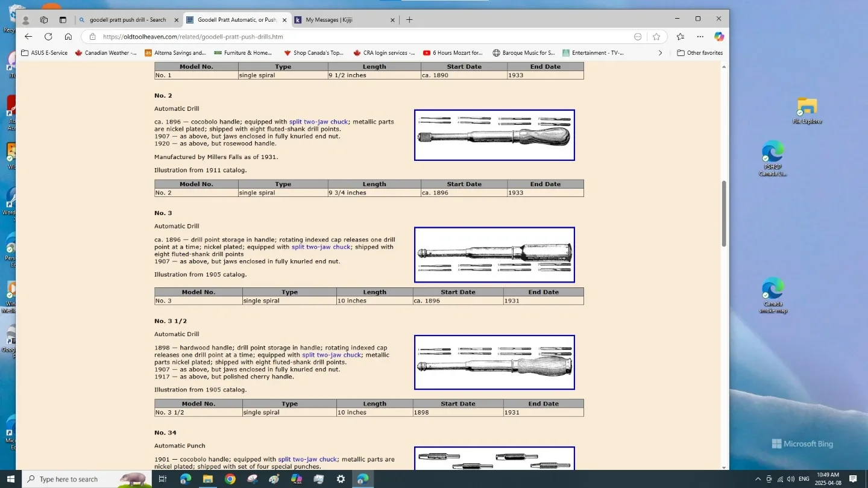Open the Copilot icon in Edge toolbar
Image resolution: width=868 pixels, height=488 pixels.
719,37
